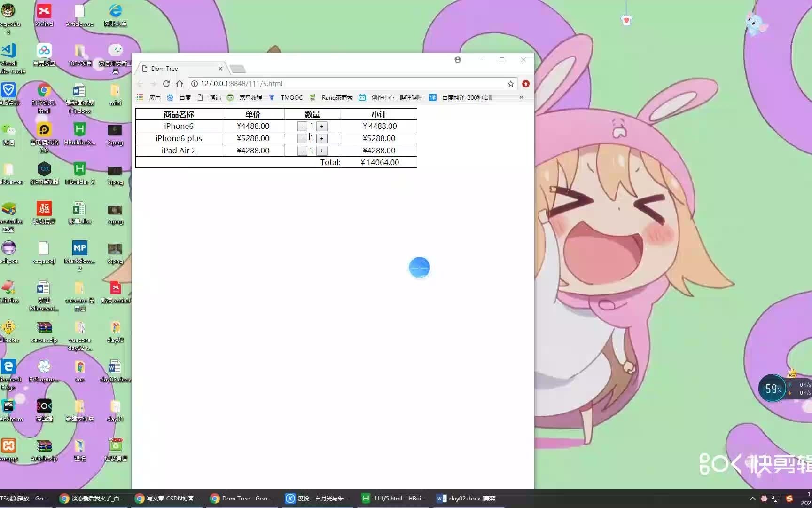Image resolution: width=812 pixels, height=508 pixels.
Task: Expand the bookmarks overflow chevron
Action: [x=521, y=97]
